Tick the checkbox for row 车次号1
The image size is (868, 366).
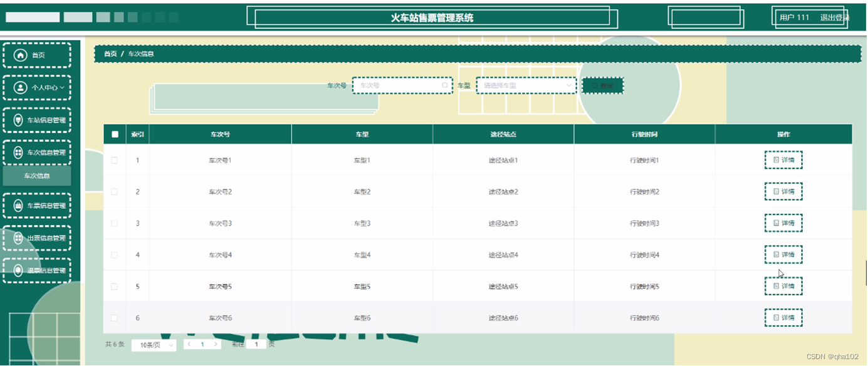click(115, 160)
